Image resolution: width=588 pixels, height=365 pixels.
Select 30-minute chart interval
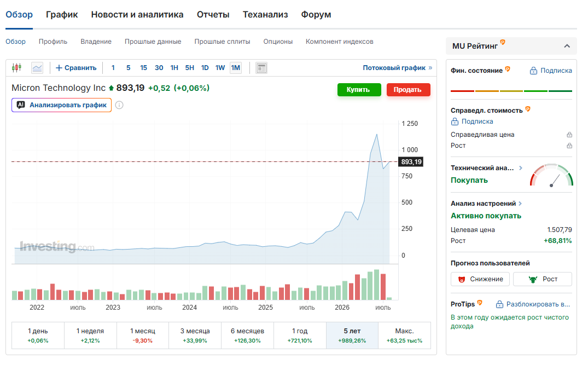point(159,68)
